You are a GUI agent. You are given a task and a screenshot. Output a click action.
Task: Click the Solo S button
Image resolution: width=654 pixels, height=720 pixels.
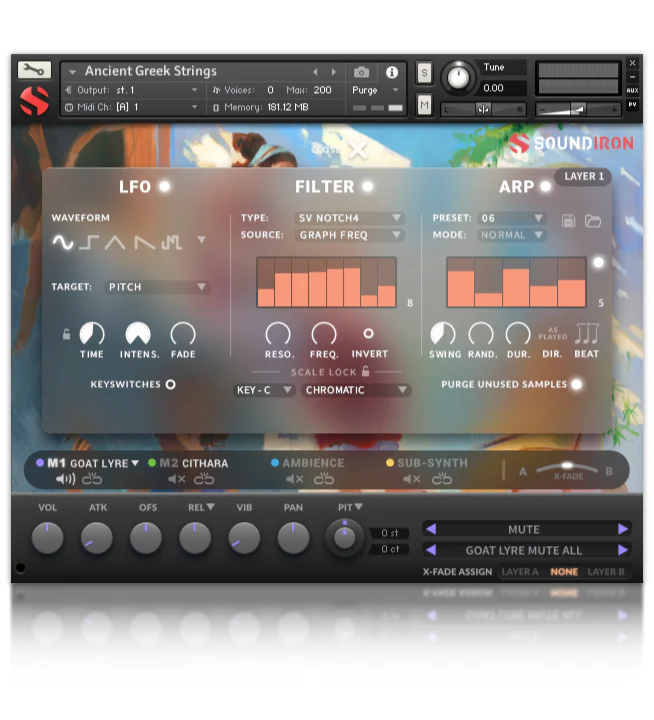pos(424,73)
